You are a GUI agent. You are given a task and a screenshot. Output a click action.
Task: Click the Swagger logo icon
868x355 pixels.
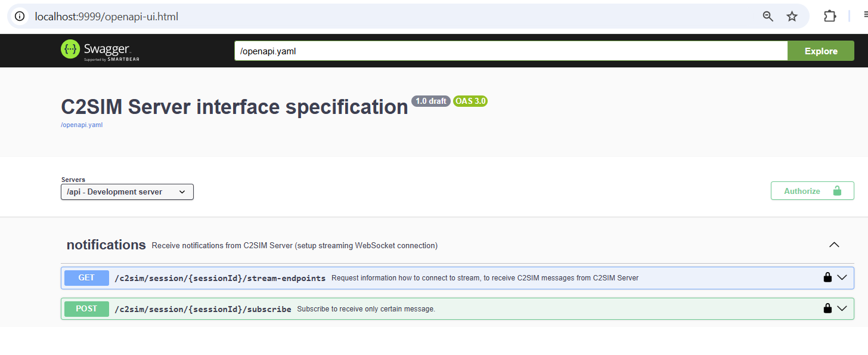point(70,50)
